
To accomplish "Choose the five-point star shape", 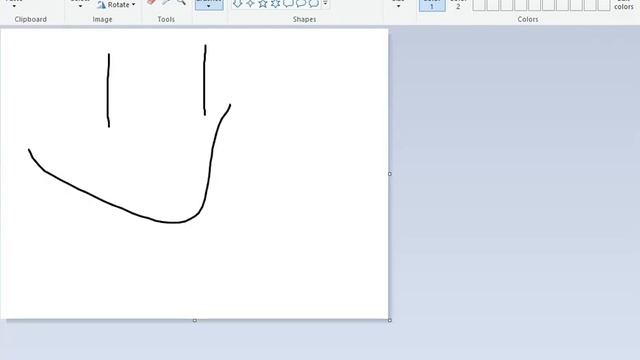I will point(263,3).
